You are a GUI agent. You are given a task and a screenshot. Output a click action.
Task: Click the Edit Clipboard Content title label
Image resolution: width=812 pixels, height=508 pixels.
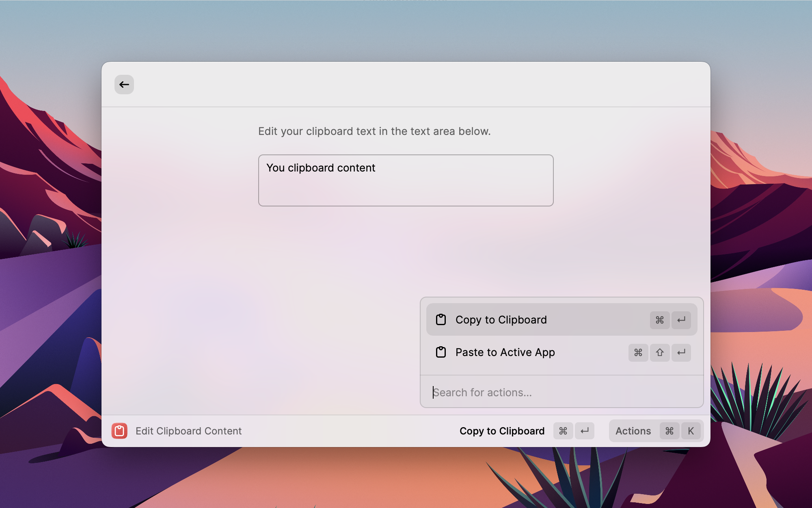point(188,431)
